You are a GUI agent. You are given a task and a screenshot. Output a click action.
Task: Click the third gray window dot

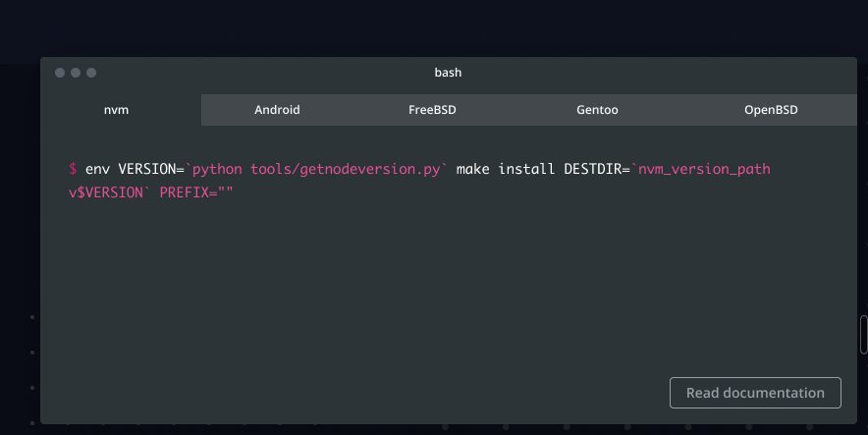[91, 73]
